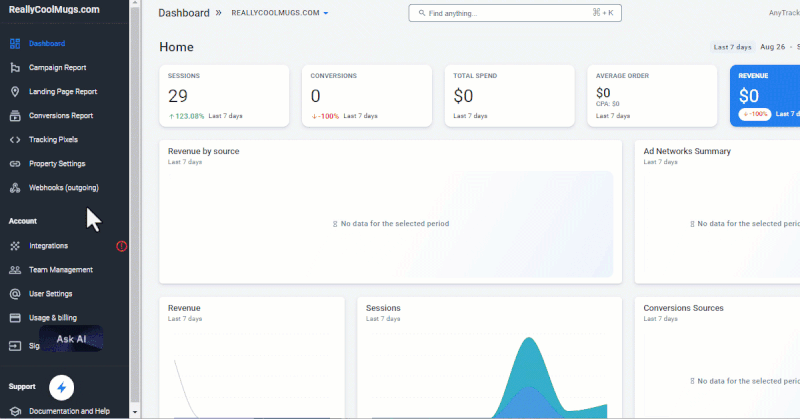Open the Last 7 days date range selector

(732, 47)
